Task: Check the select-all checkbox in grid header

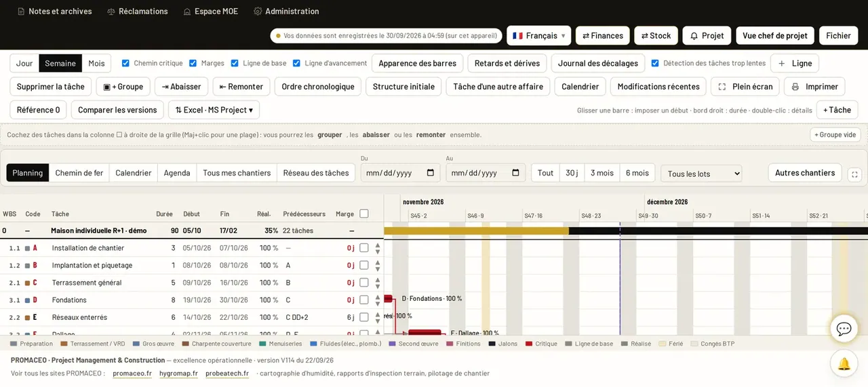Action: point(364,213)
